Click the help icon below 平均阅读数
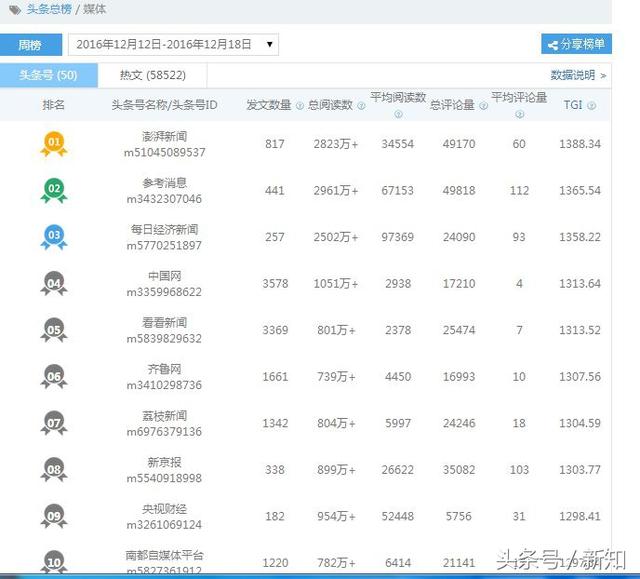 coord(398,115)
